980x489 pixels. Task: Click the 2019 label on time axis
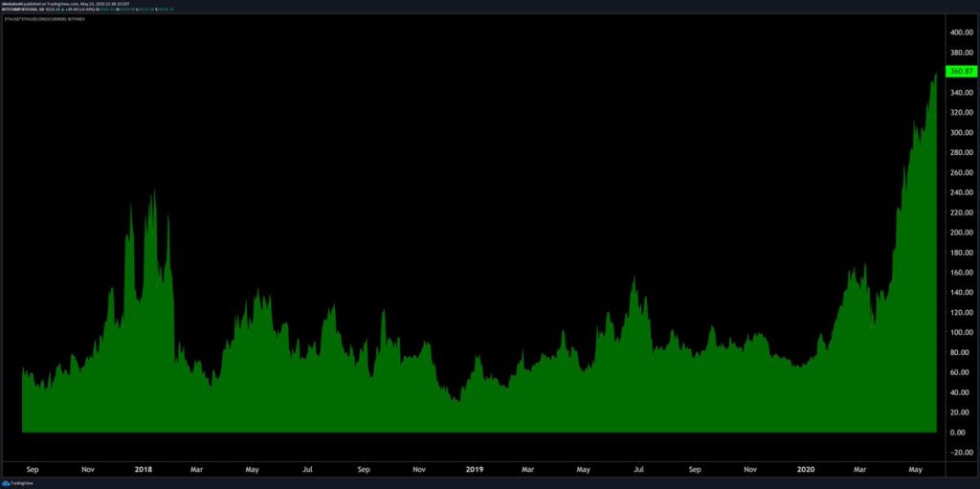tap(475, 470)
